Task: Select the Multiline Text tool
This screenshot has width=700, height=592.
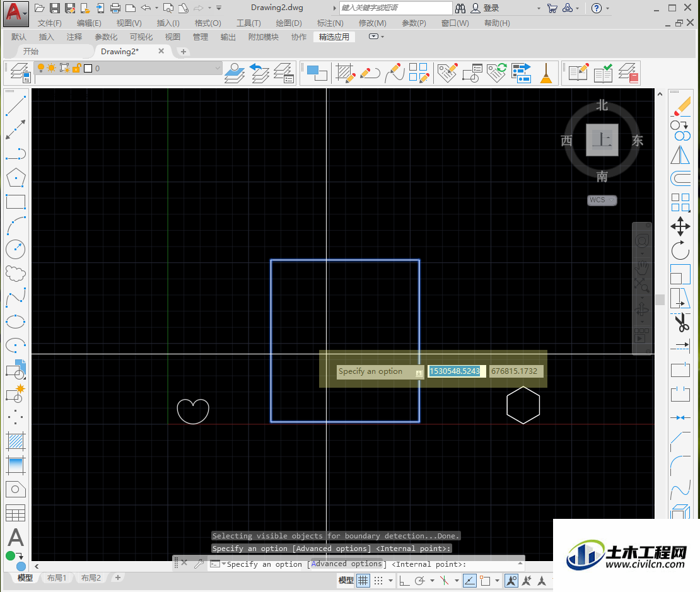Action: (x=16, y=538)
